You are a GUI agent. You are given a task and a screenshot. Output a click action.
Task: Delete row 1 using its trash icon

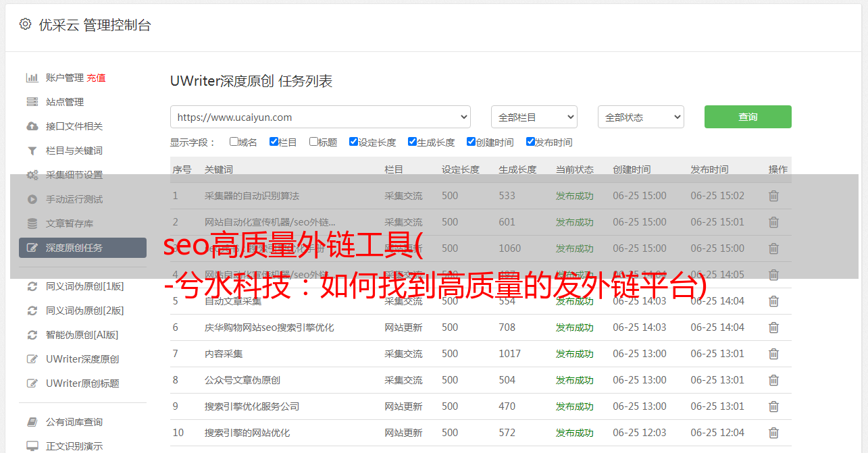773,196
